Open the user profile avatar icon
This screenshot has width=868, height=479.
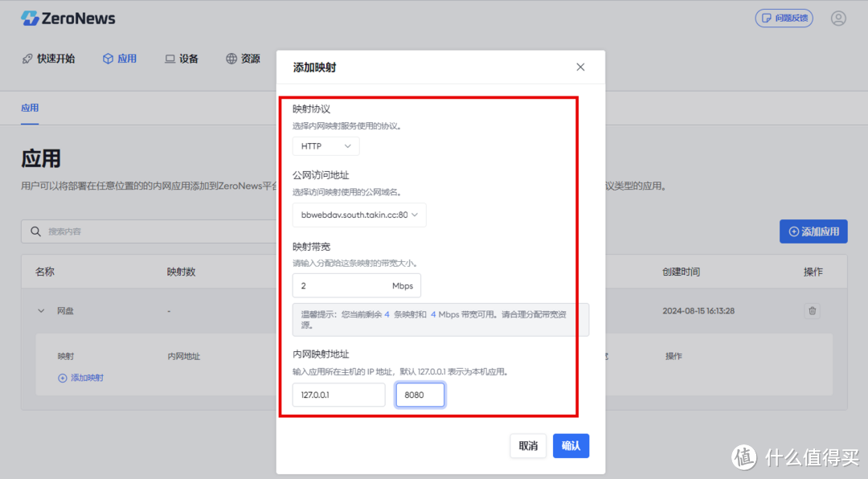(838, 18)
